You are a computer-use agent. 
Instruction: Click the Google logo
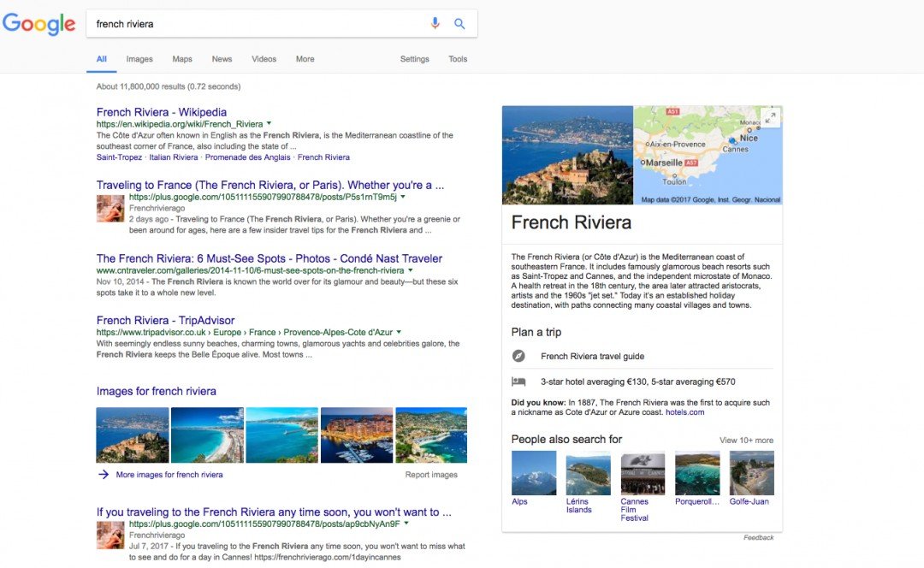click(38, 24)
